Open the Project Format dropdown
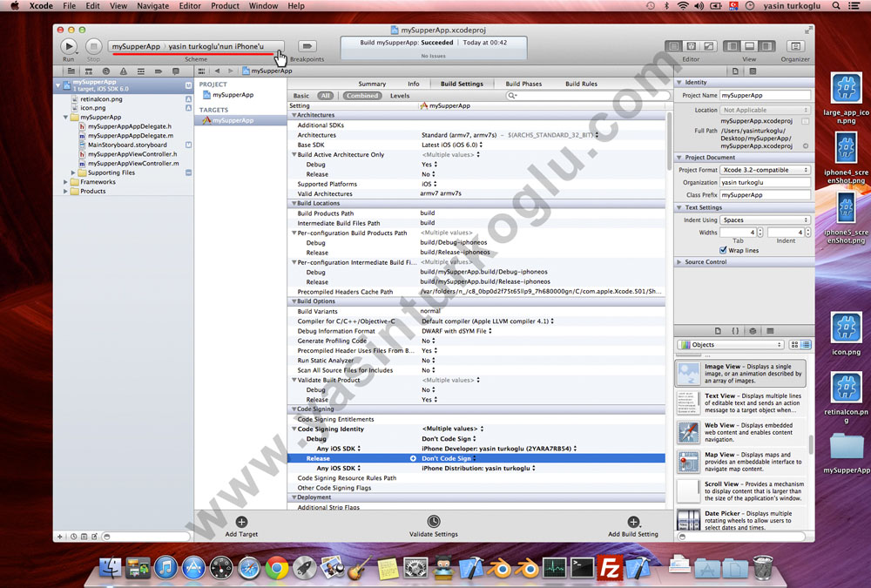This screenshot has width=871, height=588. point(765,170)
